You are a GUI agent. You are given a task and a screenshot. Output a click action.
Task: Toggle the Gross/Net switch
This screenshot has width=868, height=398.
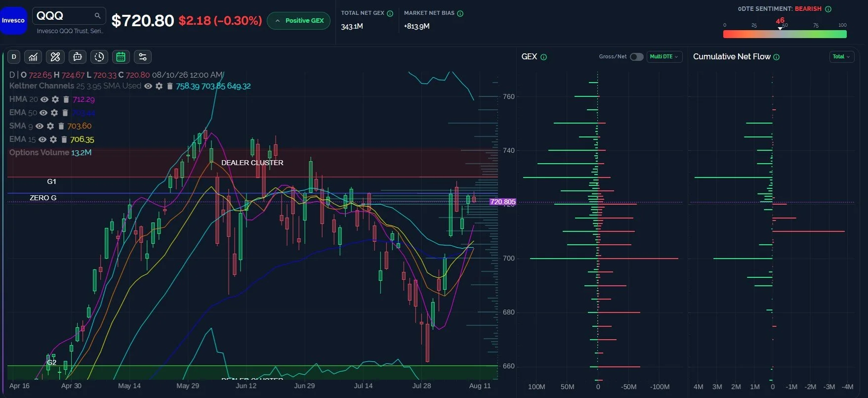point(636,57)
